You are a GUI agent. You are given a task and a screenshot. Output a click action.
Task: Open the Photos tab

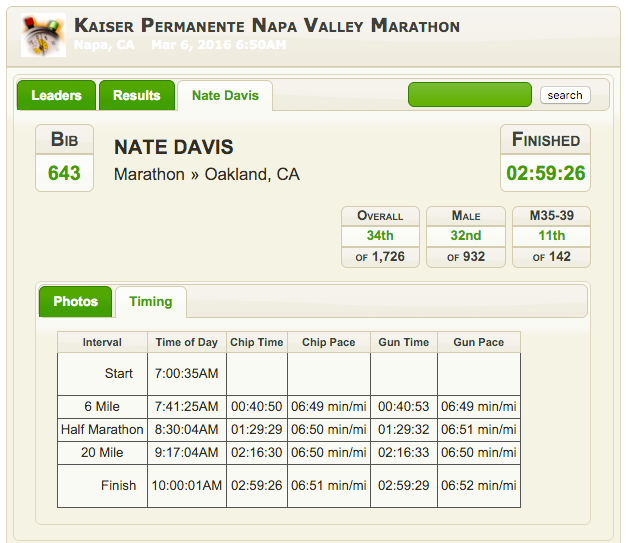click(75, 302)
